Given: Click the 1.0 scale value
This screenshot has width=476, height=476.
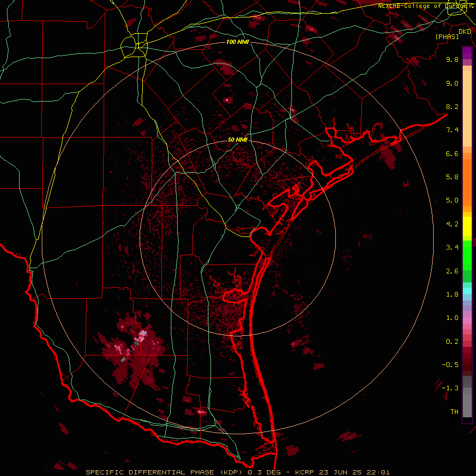Looking at the screenshot, I should coord(452,318).
